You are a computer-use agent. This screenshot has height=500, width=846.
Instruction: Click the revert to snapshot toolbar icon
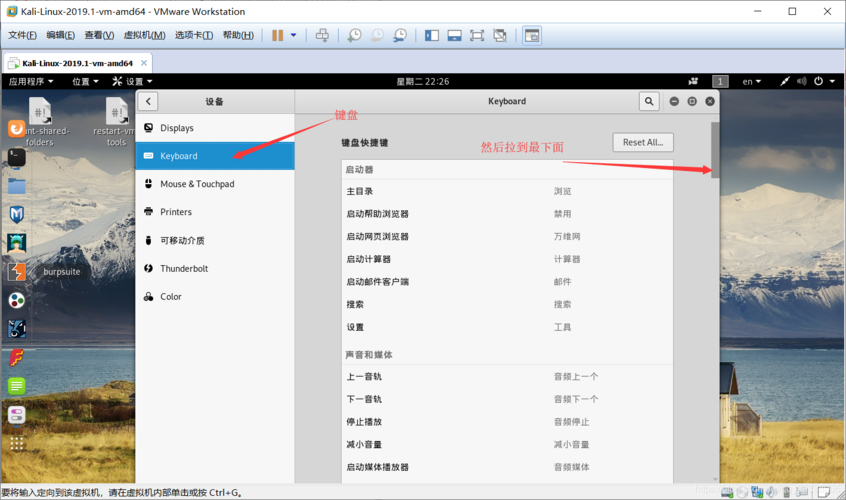click(x=377, y=36)
